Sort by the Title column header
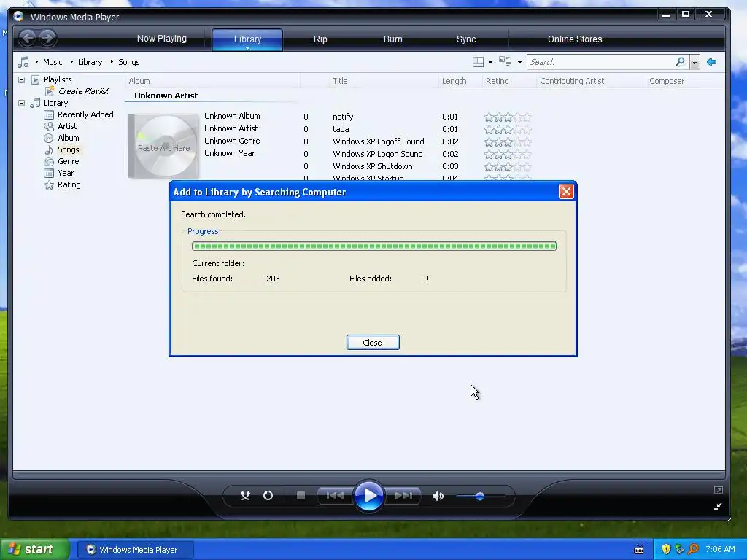 (384, 81)
